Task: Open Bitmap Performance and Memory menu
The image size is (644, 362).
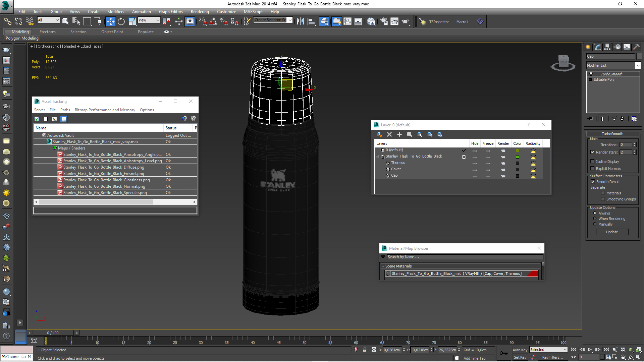Action: [x=105, y=110]
